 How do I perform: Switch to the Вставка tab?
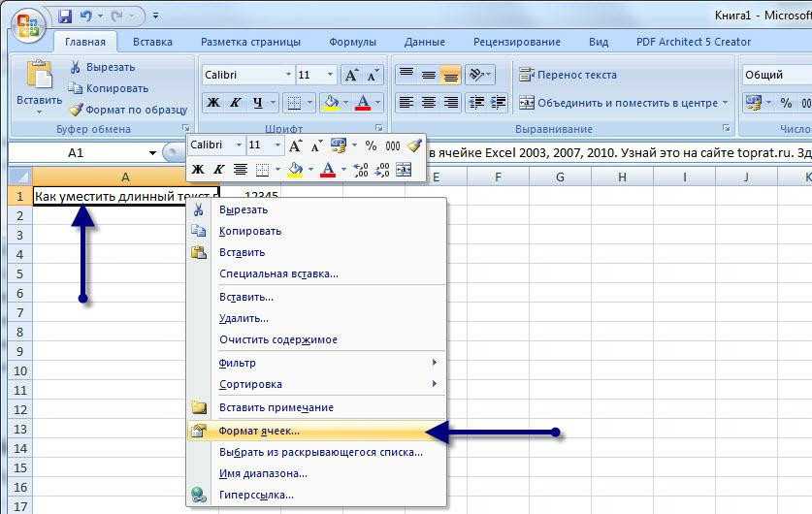152,42
